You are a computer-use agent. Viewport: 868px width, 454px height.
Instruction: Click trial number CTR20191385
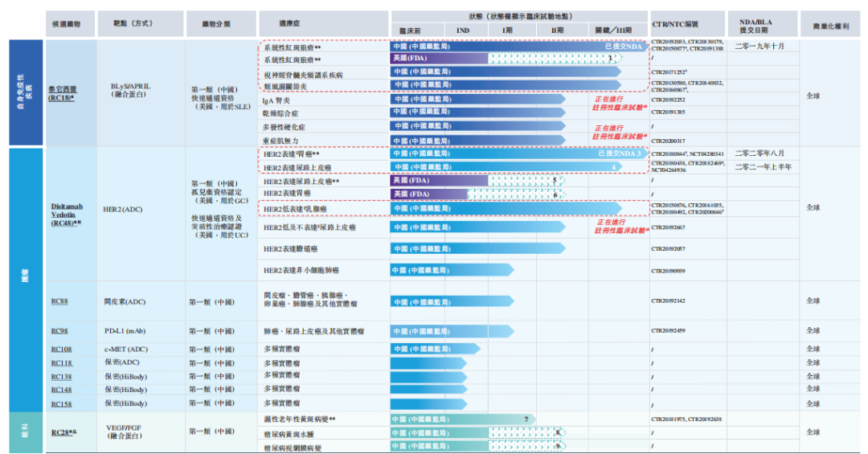668,112
